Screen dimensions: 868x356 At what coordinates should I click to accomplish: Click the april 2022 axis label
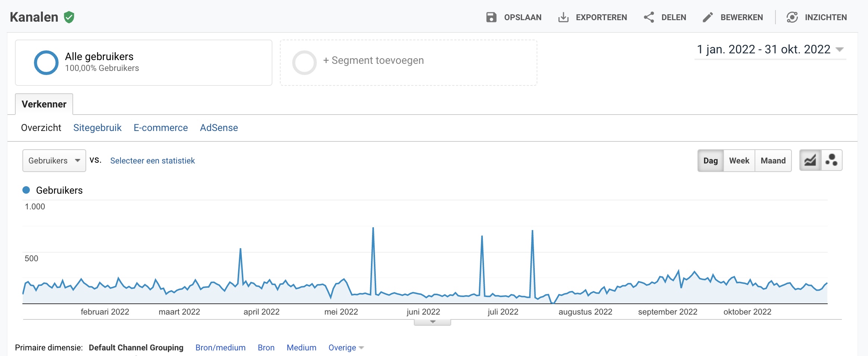click(x=262, y=312)
